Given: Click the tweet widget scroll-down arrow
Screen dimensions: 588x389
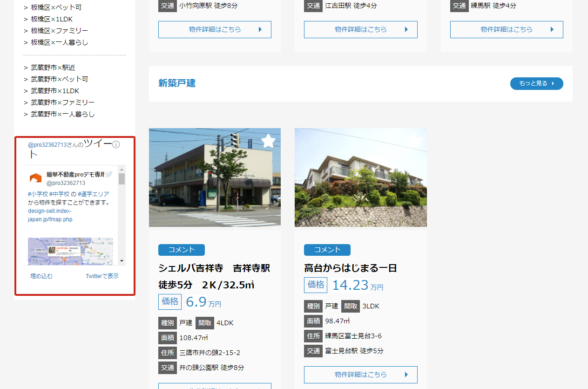Looking at the screenshot, I should [x=122, y=261].
